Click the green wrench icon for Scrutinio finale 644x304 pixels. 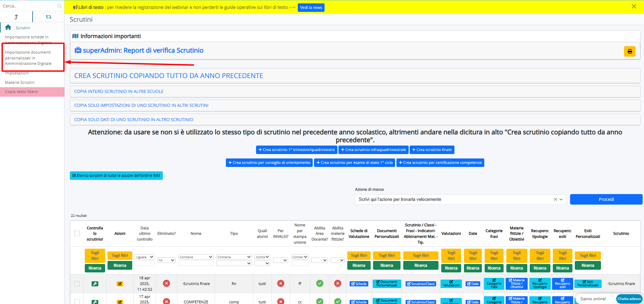pos(95,284)
